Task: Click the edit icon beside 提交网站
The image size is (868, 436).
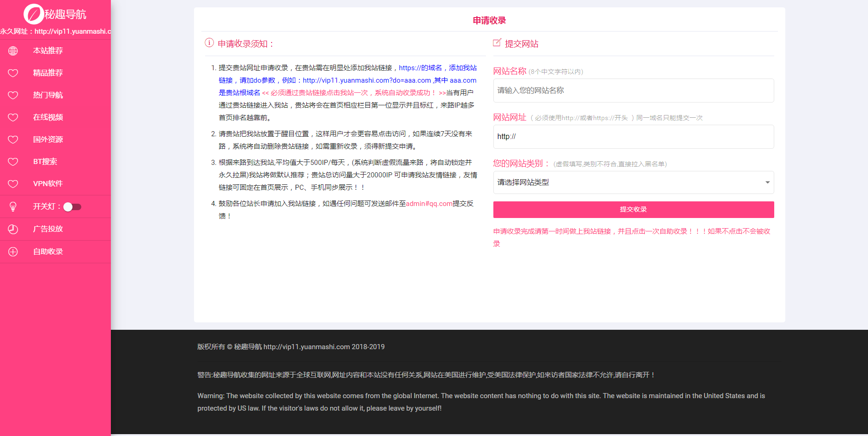Action: 497,43
